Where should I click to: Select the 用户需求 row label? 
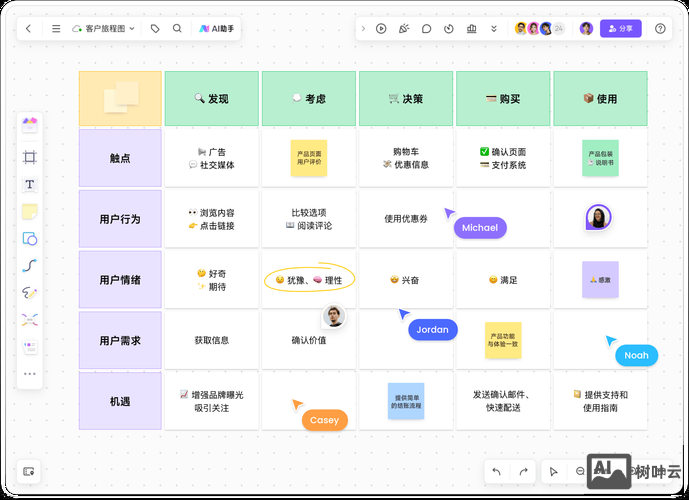tap(120, 340)
